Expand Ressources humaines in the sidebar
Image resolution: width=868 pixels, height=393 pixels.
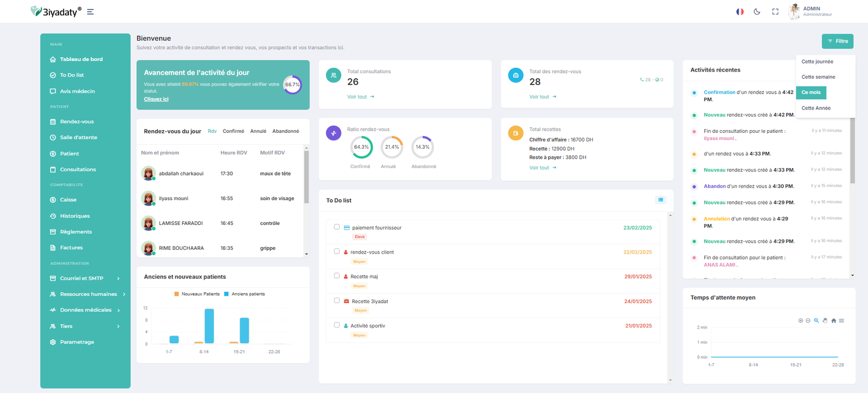pos(88,294)
